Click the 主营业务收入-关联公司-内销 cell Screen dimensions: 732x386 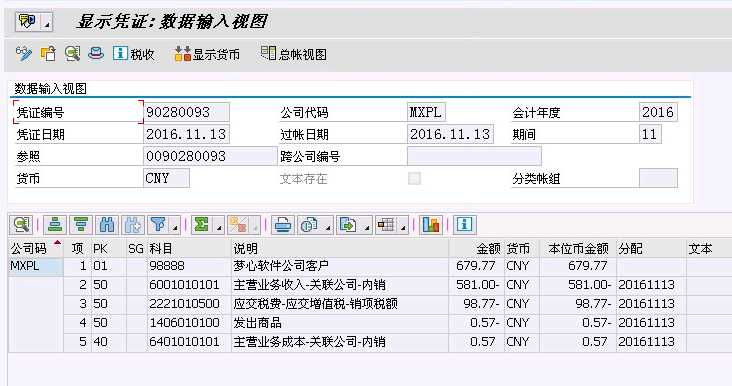coord(340,285)
